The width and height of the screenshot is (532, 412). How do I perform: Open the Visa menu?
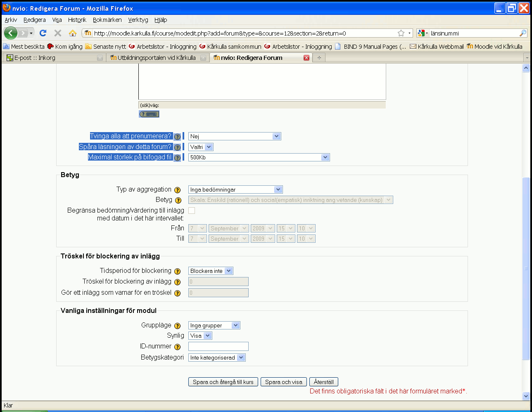pos(57,20)
